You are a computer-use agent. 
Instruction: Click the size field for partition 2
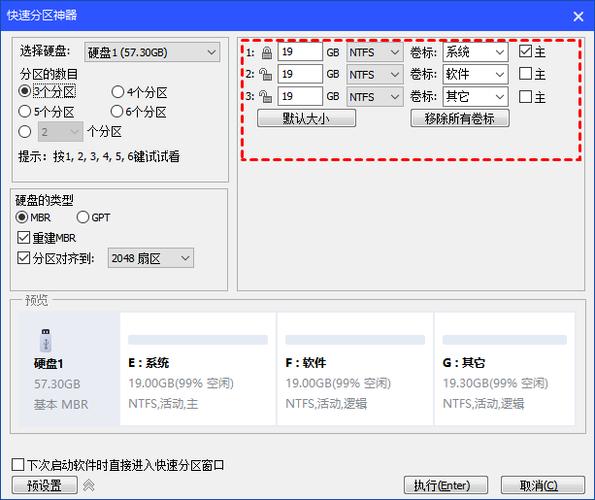[x=300, y=74]
